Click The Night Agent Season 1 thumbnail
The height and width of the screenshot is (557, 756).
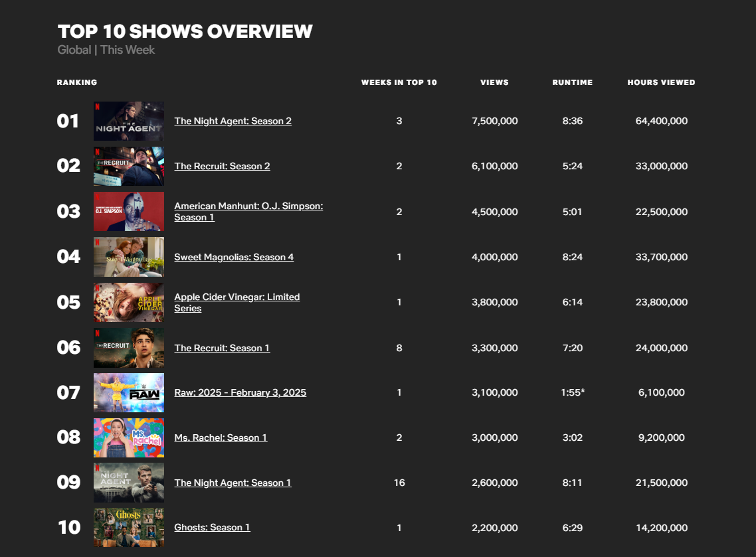[129, 483]
